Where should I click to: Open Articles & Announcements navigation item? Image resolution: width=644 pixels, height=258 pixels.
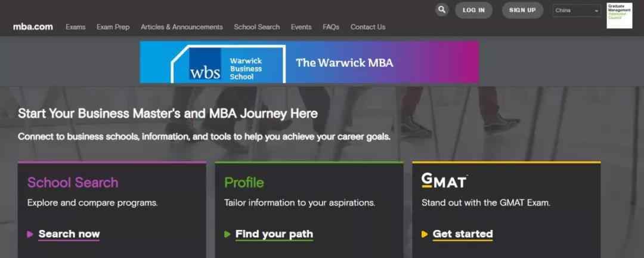[181, 27]
